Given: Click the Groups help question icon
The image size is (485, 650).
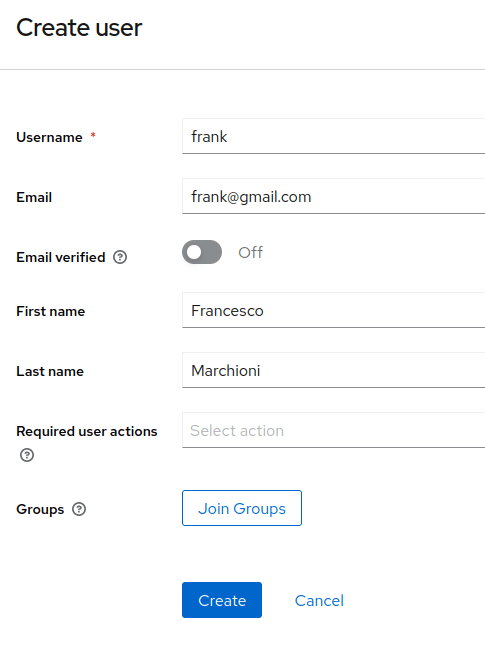Looking at the screenshot, I should (79, 509).
